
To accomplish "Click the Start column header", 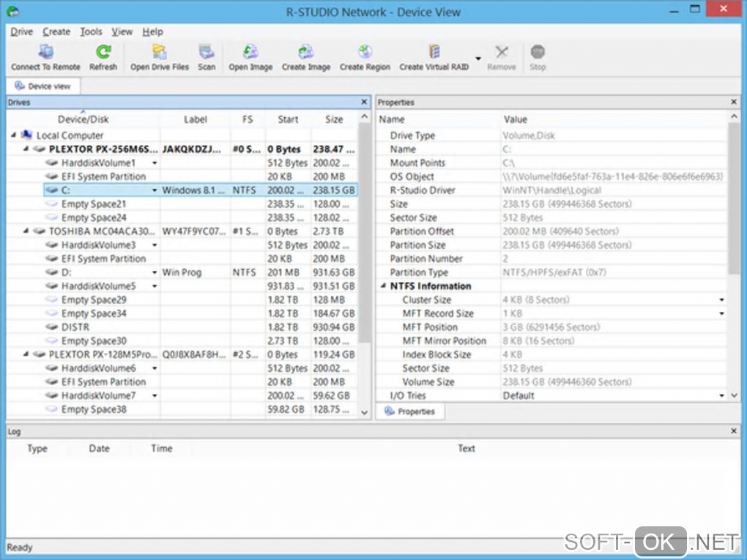I will [289, 119].
